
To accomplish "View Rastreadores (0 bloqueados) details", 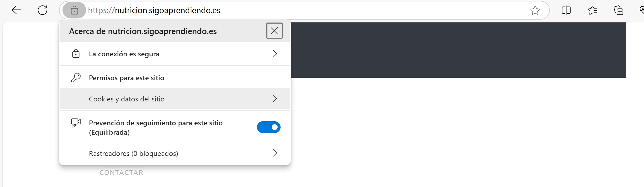I will (x=175, y=153).
